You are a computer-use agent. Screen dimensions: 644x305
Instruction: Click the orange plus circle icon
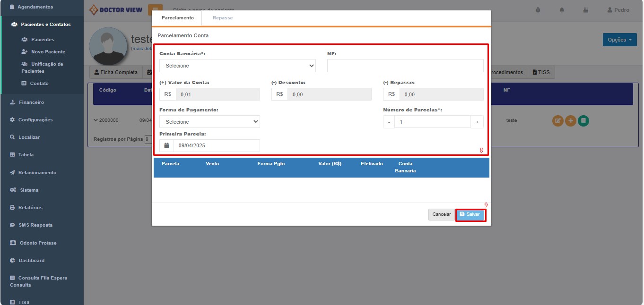571,121
